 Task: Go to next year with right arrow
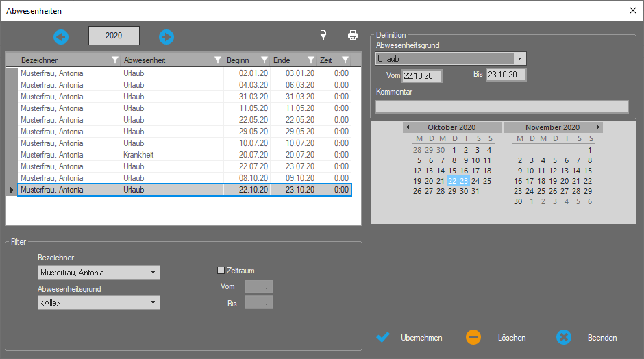coord(166,37)
